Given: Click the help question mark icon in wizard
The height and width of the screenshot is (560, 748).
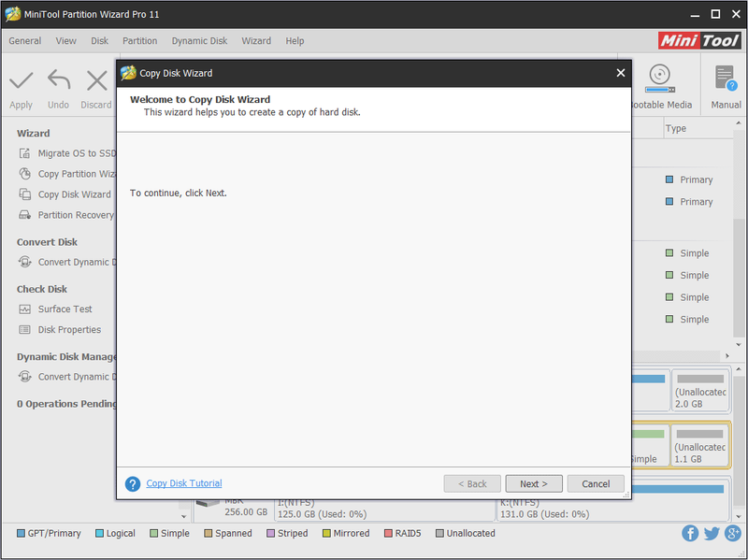Looking at the screenshot, I should click(133, 483).
